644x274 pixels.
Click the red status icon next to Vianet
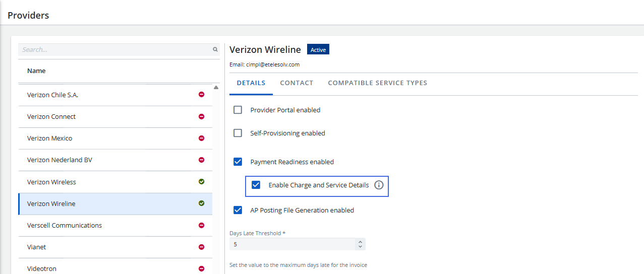coord(201,247)
